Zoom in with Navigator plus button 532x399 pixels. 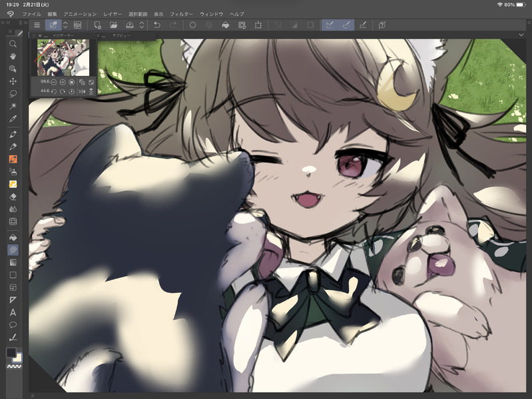pyautogui.click(x=63, y=82)
